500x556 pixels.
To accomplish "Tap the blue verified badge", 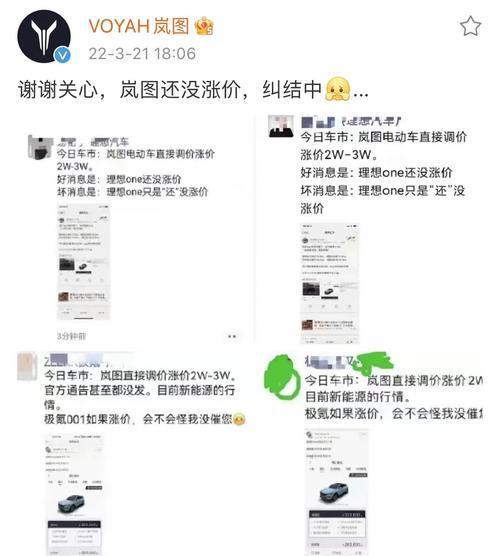I will point(62,55).
